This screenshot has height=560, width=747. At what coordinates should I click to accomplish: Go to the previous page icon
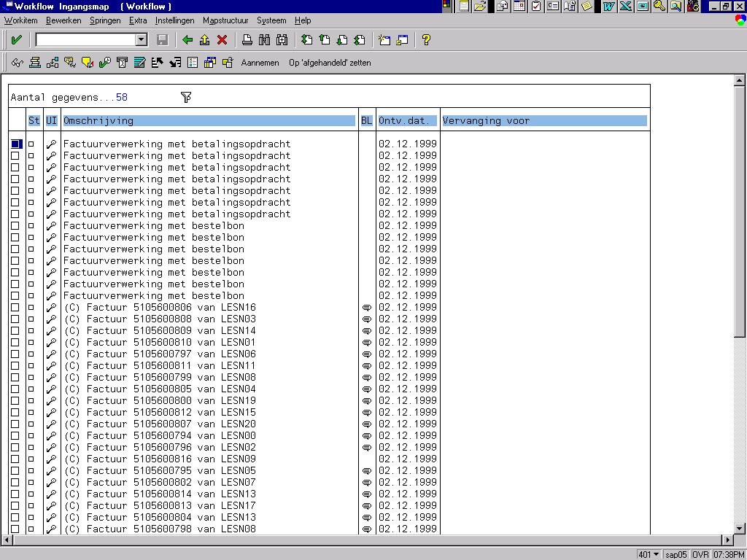pyautogui.click(x=325, y=40)
